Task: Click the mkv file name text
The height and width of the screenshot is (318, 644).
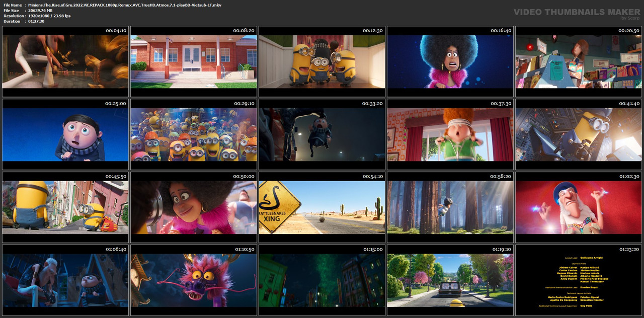Action: pyautogui.click(x=125, y=5)
